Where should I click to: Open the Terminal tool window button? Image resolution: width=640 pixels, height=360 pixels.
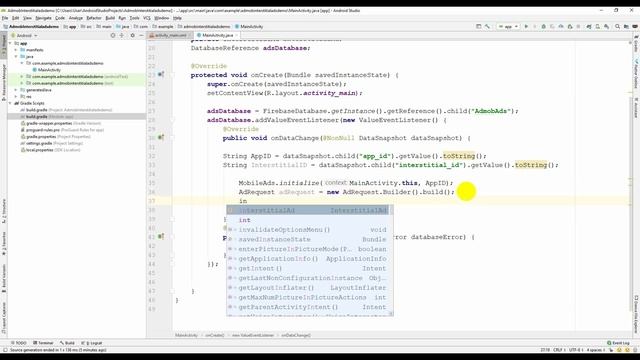coord(43,343)
